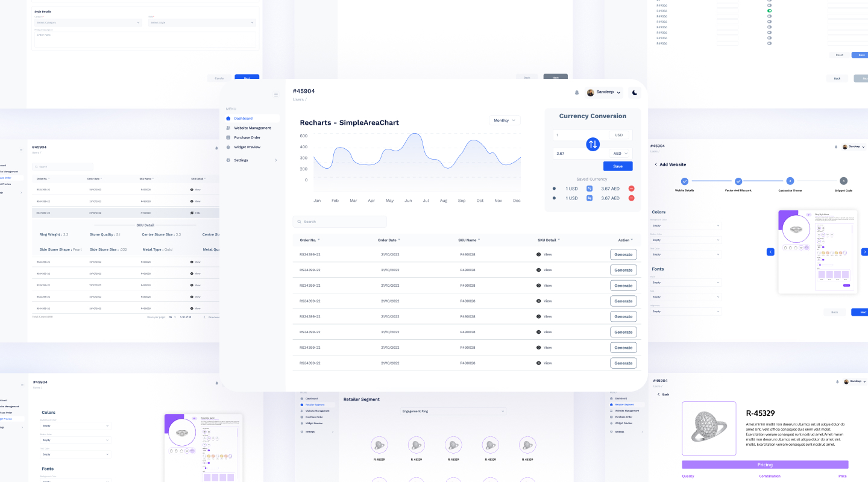Remove the first saved currency entry
Screen dimensions: 868x482
tap(631, 189)
